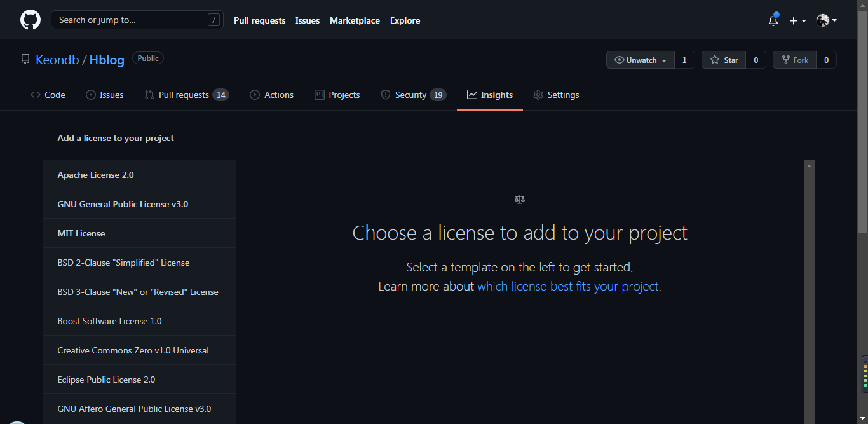Click the Security alerts count badge 19
Viewport: 868px width, 424px height.
point(438,95)
